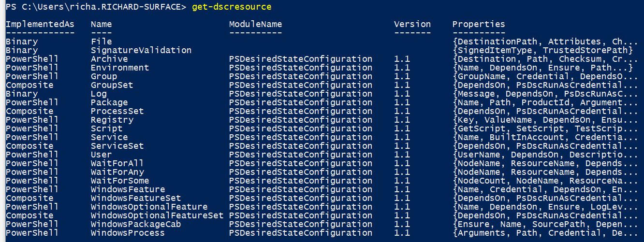Select the File resource name
The height and width of the screenshot is (242, 644).
pos(101,42)
